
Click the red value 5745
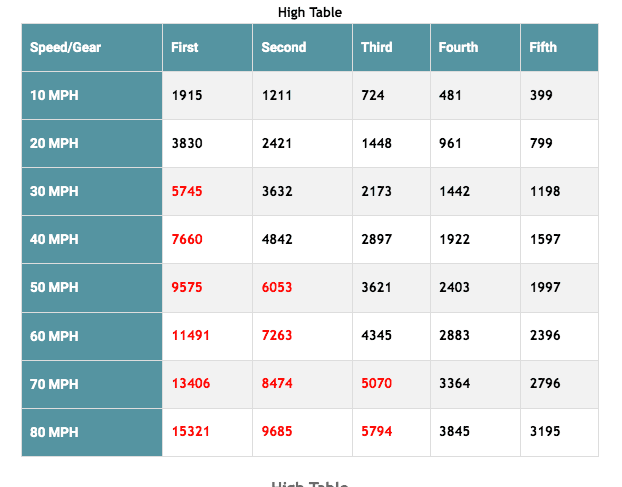click(187, 192)
